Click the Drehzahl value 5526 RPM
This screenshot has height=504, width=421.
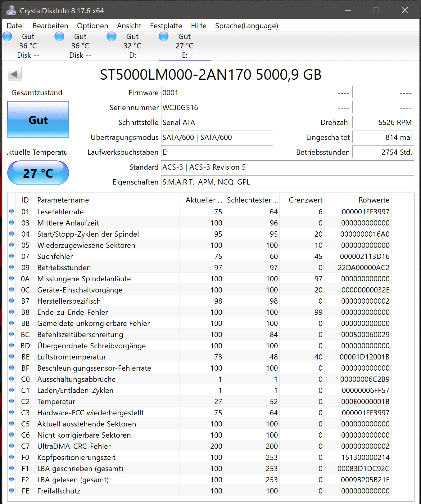point(383,123)
